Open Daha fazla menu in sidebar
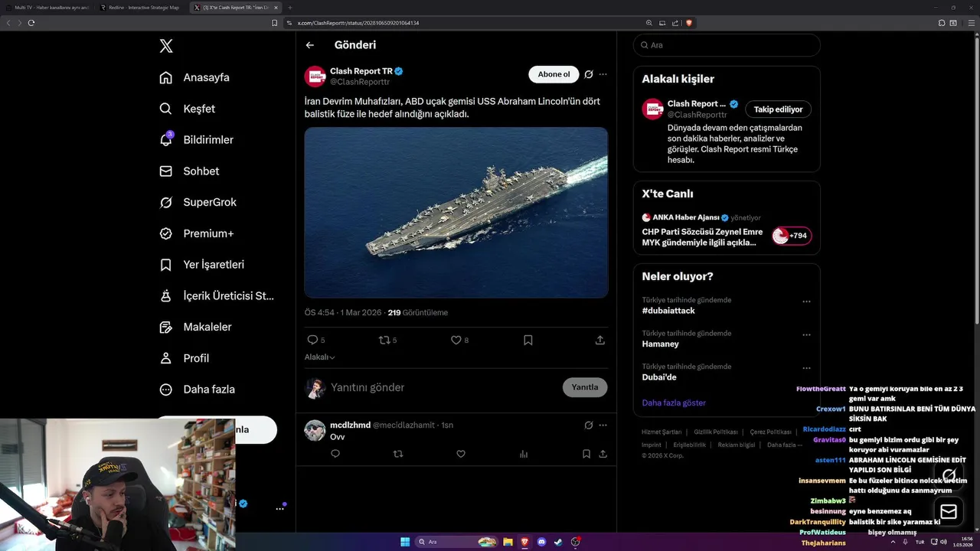This screenshot has height=551, width=980. pos(197,390)
